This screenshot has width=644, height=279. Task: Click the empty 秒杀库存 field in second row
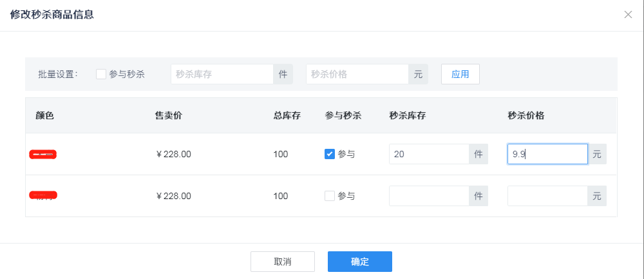(x=429, y=196)
